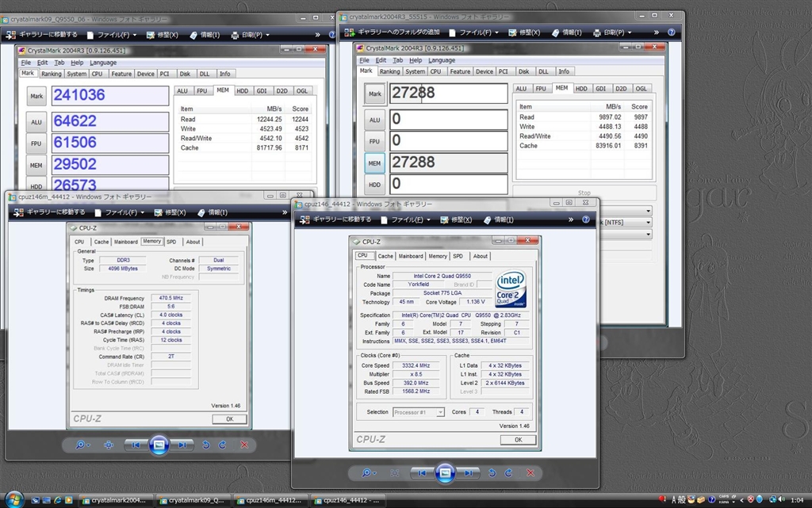Go to previous photo in cpuz146m_44412 gallery
Viewport: 812px width, 508px height.
(135, 445)
